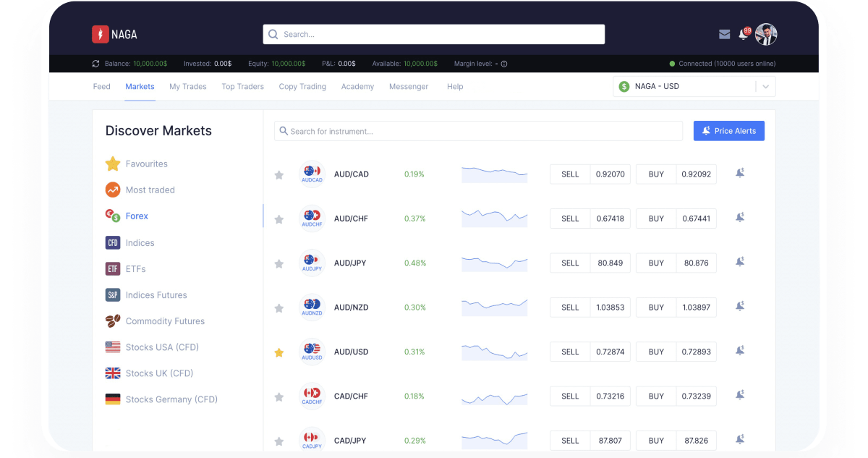Open the messages envelope icon

(x=724, y=34)
